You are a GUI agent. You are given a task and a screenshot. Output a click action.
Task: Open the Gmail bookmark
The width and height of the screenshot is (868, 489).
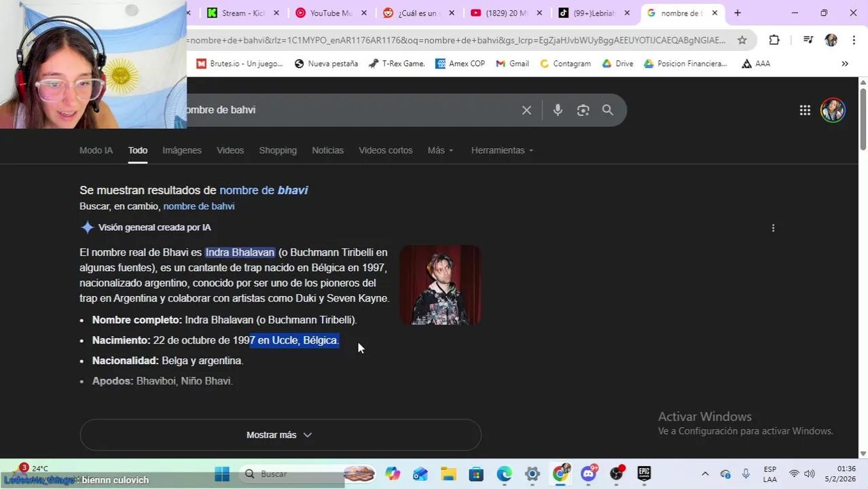[512, 64]
